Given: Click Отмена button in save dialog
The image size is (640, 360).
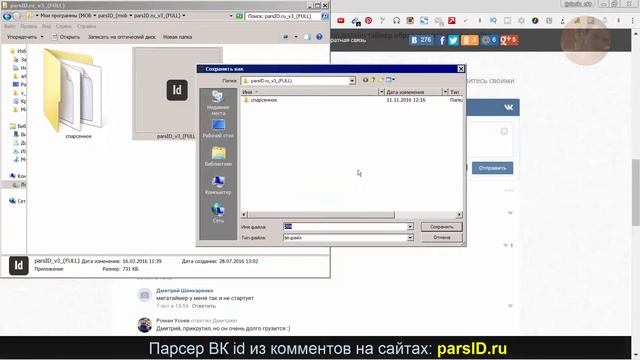Looking at the screenshot, I should 442,237.
